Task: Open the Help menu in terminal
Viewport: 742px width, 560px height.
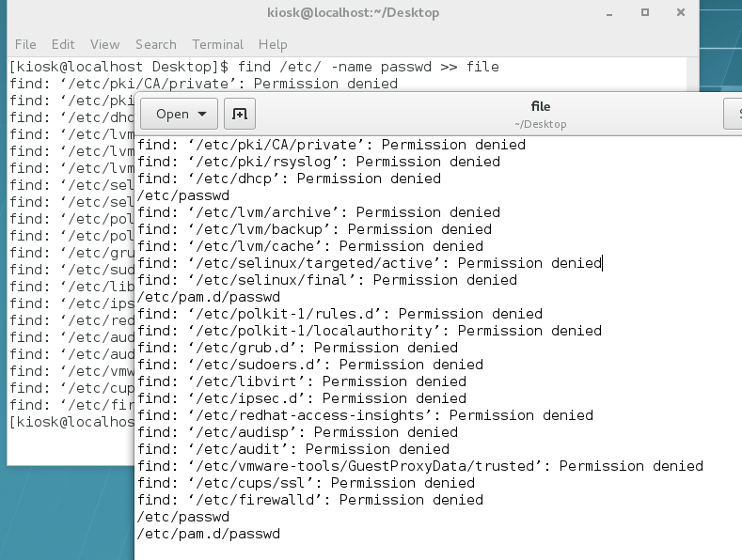Action: tap(273, 44)
